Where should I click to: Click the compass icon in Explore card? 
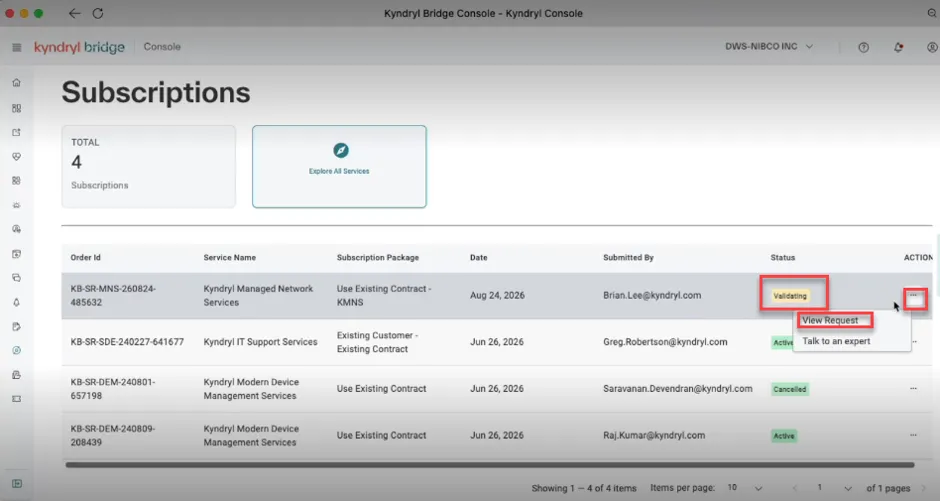point(341,150)
